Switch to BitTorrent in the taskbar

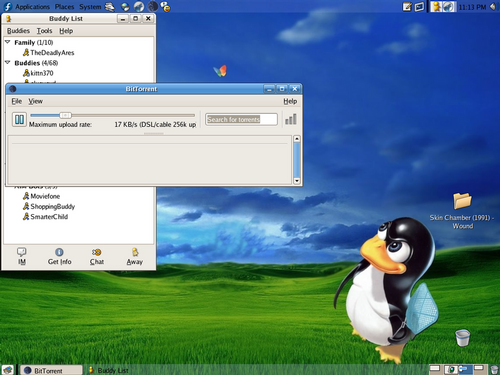pyautogui.click(x=51, y=370)
